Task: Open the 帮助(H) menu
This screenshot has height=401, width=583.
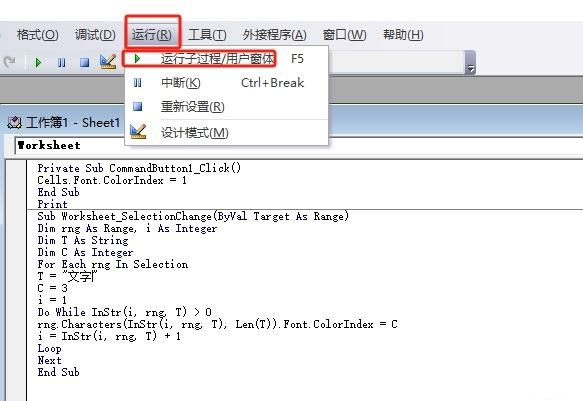Action: tap(403, 35)
